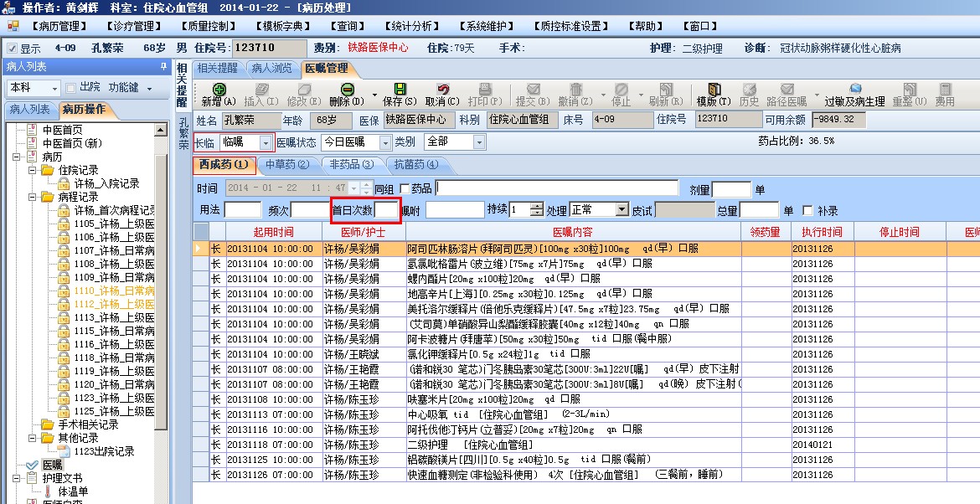This screenshot has width=980, height=504.
Task: Open the 系统维护 menu
Action: click(x=487, y=26)
